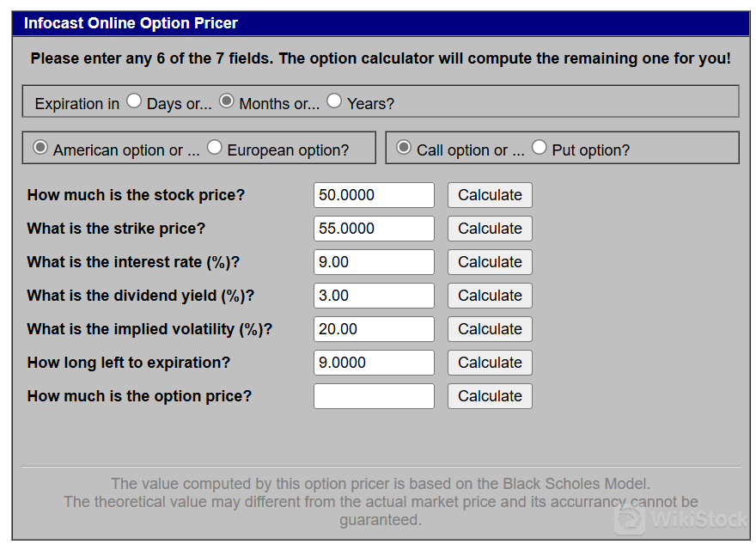Choose Put option radio button

(x=540, y=148)
